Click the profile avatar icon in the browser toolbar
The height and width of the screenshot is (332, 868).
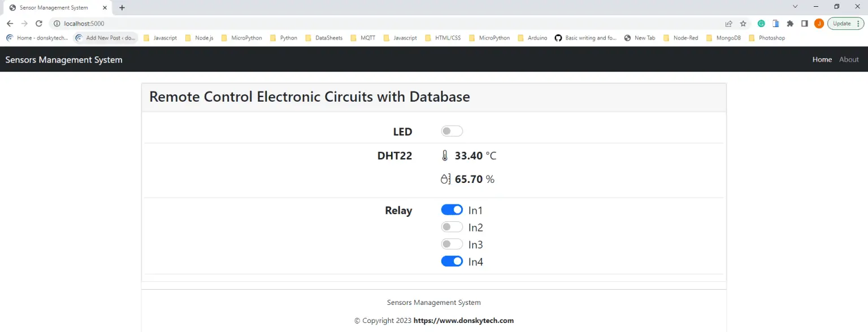(x=819, y=23)
